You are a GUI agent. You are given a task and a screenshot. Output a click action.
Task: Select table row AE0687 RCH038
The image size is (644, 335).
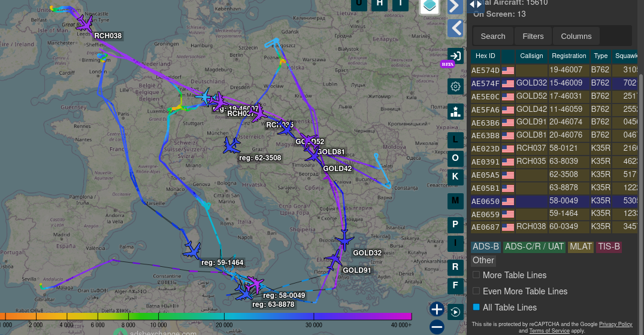pyautogui.click(x=555, y=227)
